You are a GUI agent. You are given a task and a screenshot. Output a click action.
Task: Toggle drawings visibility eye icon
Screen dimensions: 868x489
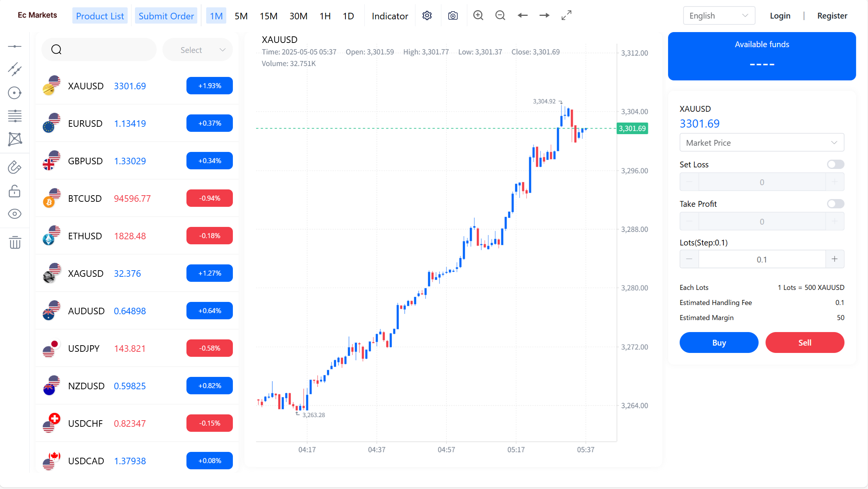click(15, 214)
